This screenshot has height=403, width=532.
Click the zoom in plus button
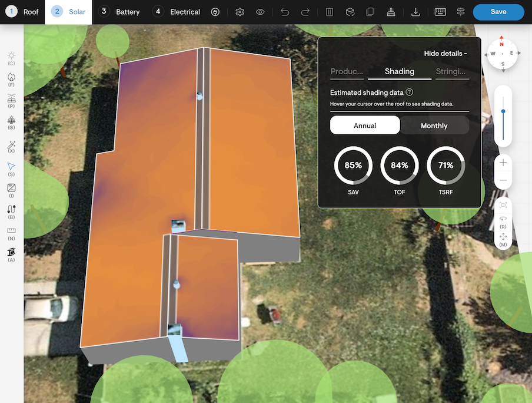pyautogui.click(x=503, y=163)
